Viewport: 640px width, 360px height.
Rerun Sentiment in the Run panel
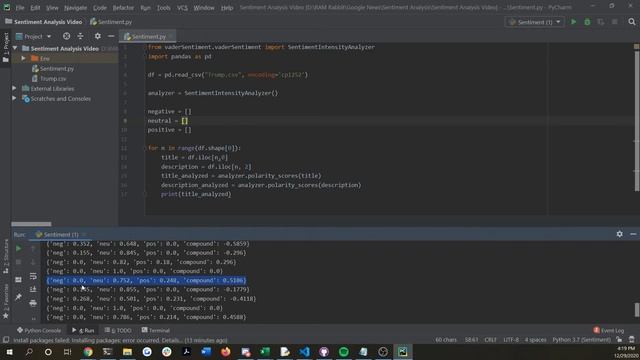tap(18, 248)
